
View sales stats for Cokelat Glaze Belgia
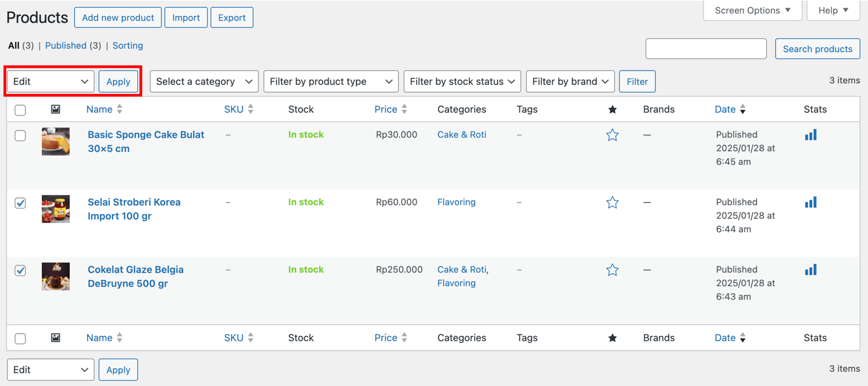pos(810,269)
